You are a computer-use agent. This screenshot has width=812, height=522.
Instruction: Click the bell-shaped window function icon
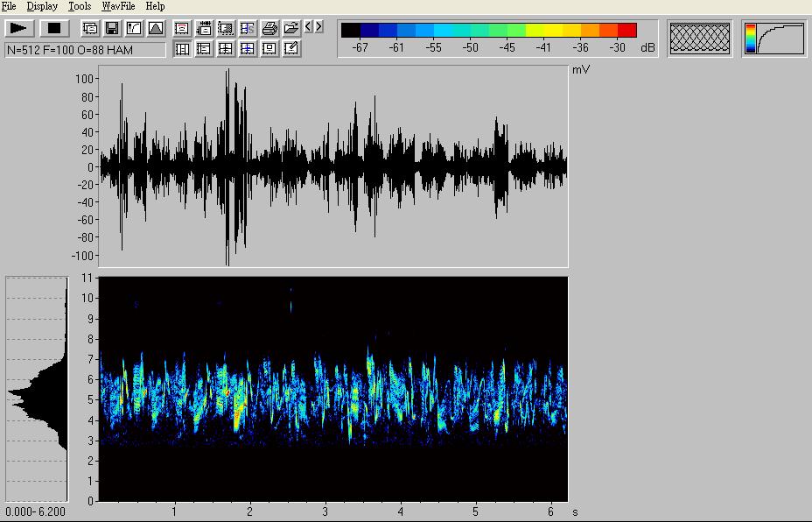click(155, 28)
